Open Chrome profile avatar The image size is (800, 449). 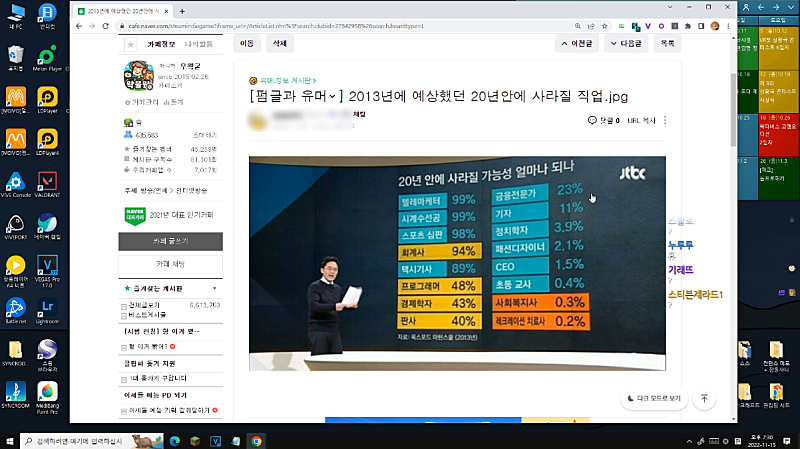tap(715, 26)
